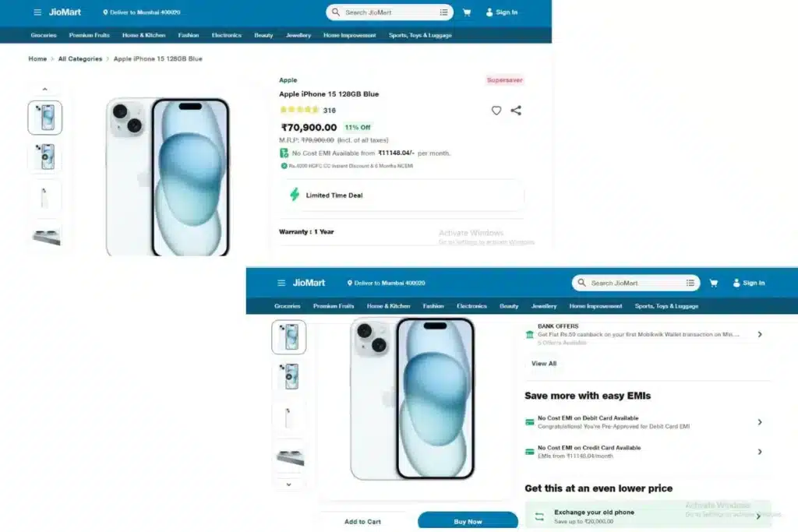Open All Categories breadcrumb link
The height and width of the screenshot is (532, 798).
[80, 59]
